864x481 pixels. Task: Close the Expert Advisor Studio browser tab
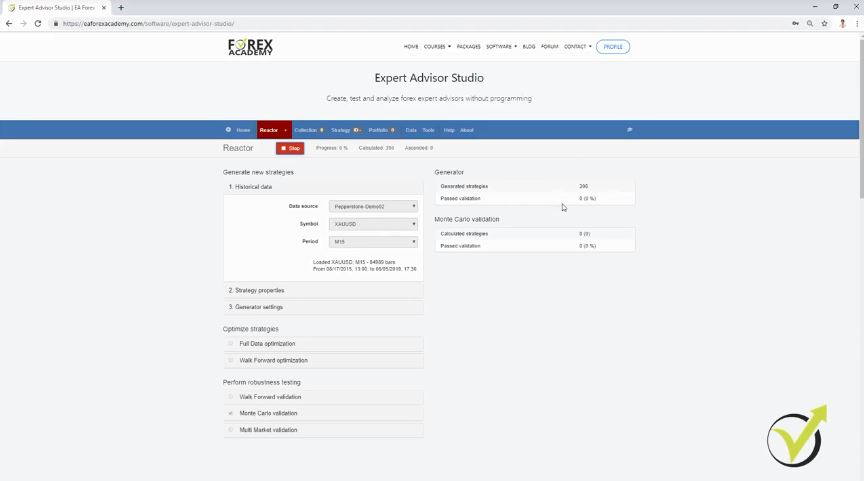(104, 8)
